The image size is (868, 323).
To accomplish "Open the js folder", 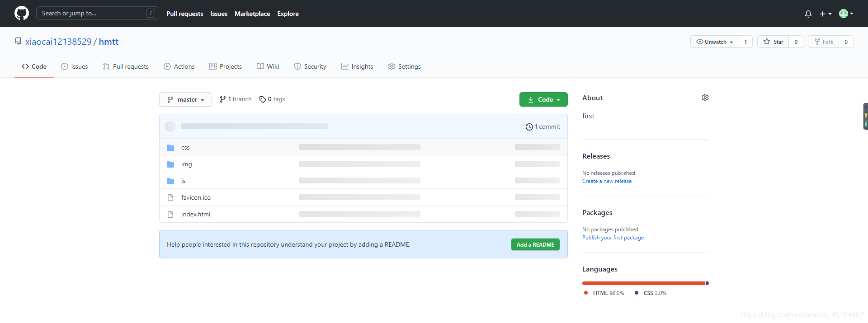I will (184, 181).
